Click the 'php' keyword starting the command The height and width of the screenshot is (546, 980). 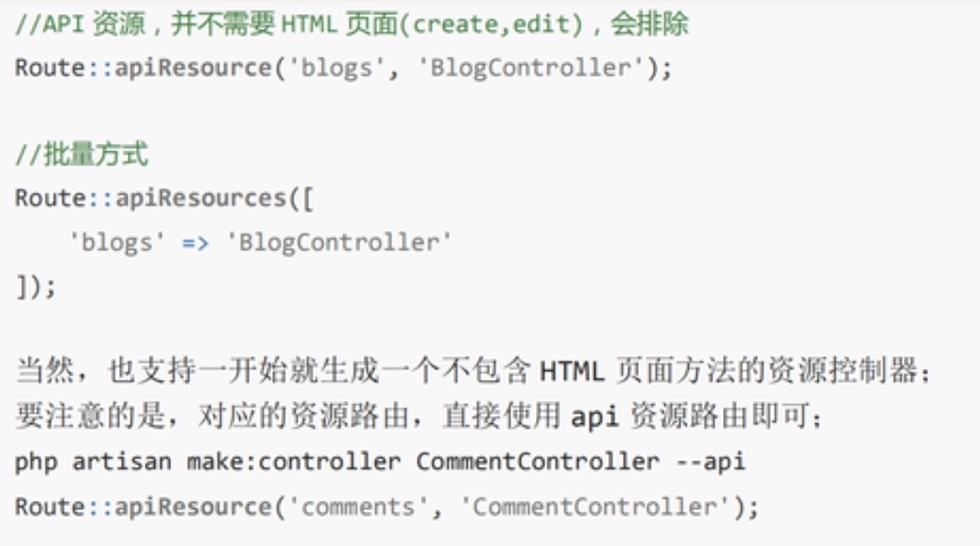36,462
